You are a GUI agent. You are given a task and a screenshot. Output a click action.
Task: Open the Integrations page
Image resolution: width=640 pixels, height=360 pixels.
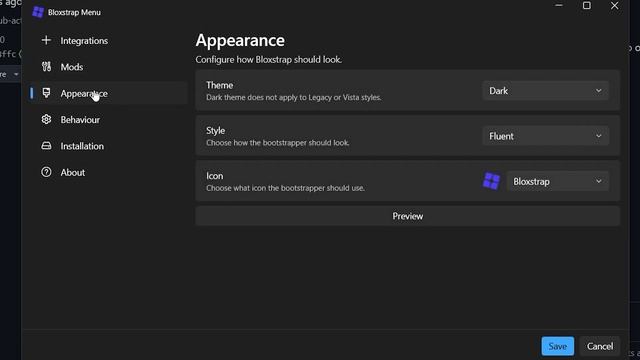[108, 40]
